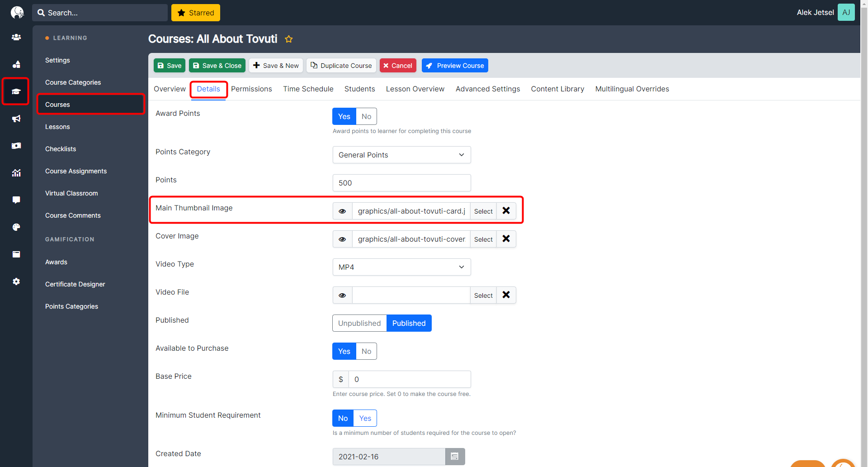The image size is (868, 467).
Task: Open Lessons in sidebar
Action: pyautogui.click(x=57, y=127)
